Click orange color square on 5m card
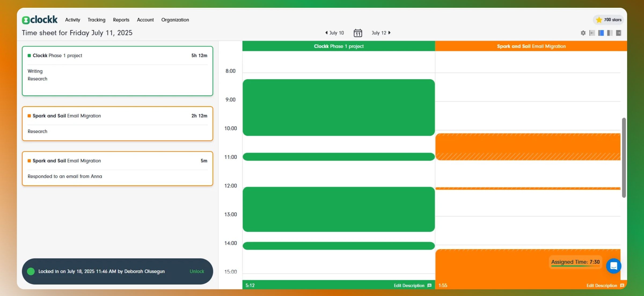Viewport: 644px width, 296px height. tap(29, 161)
